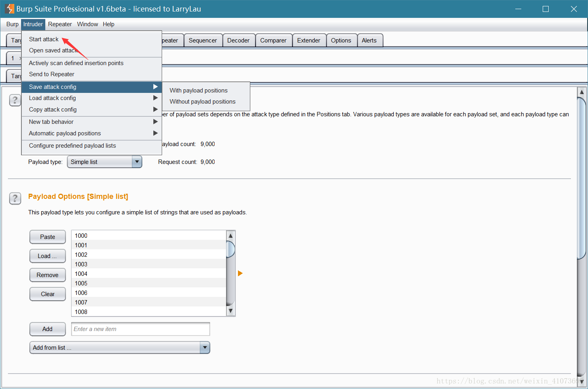
Task: Switch to the Comparer tab
Action: pyautogui.click(x=273, y=40)
